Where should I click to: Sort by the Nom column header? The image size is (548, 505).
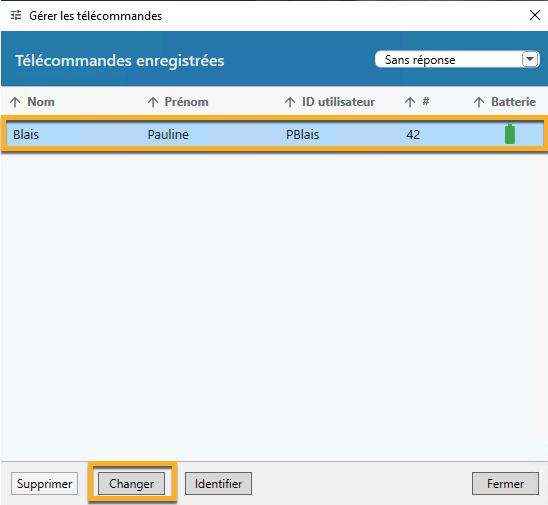point(41,102)
